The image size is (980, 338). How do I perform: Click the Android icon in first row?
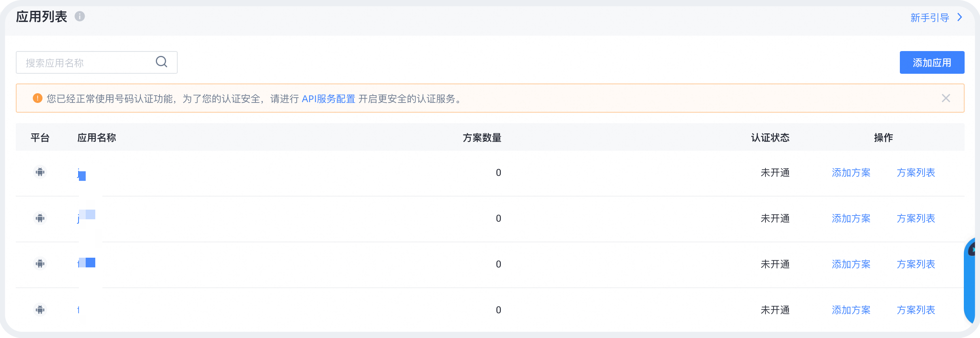[x=40, y=172]
